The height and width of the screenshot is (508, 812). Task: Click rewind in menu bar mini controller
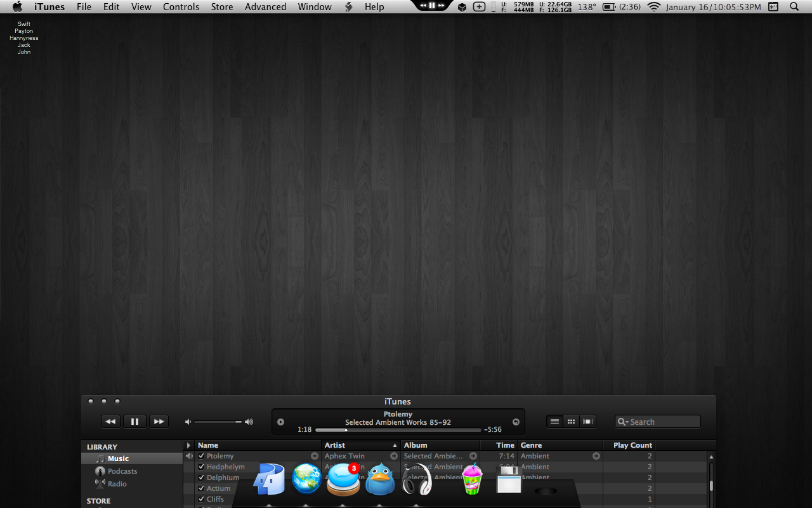(423, 5)
